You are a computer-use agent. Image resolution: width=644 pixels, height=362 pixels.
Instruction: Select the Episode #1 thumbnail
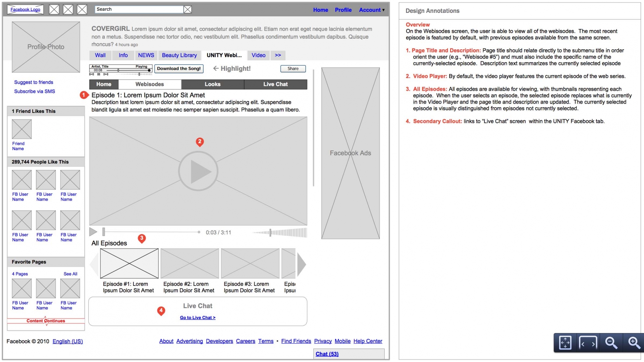pyautogui.click(x=129, y=263)
